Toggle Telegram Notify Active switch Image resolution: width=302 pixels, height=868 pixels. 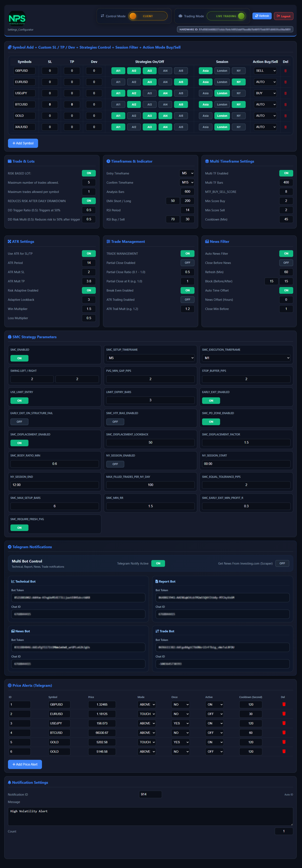tap(158, 563)
